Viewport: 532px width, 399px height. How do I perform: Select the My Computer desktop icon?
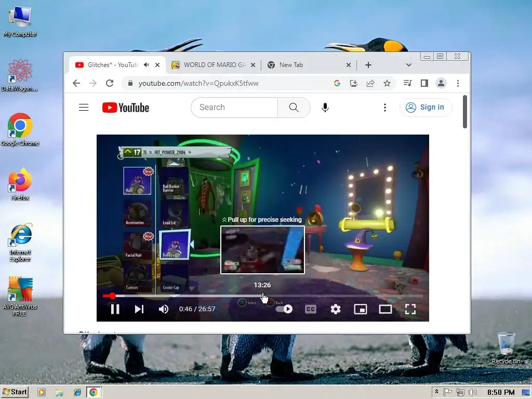20,21
